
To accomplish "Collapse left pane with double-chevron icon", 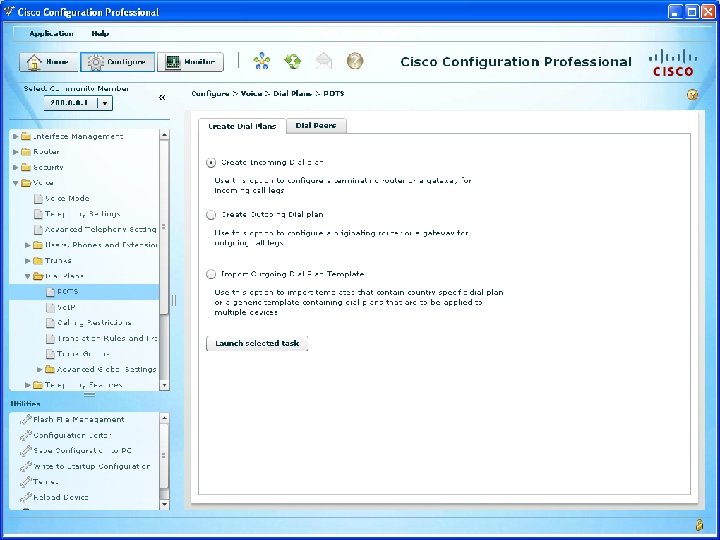I will 162,97.
